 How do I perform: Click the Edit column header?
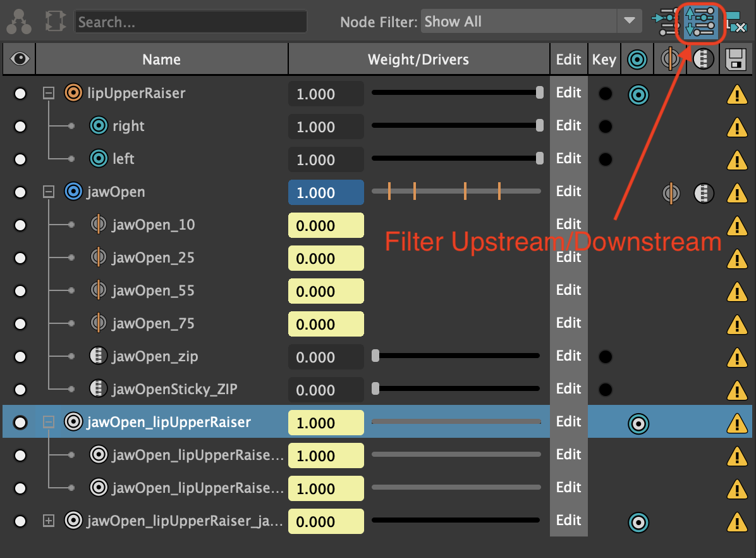click(x=568, y=59)
